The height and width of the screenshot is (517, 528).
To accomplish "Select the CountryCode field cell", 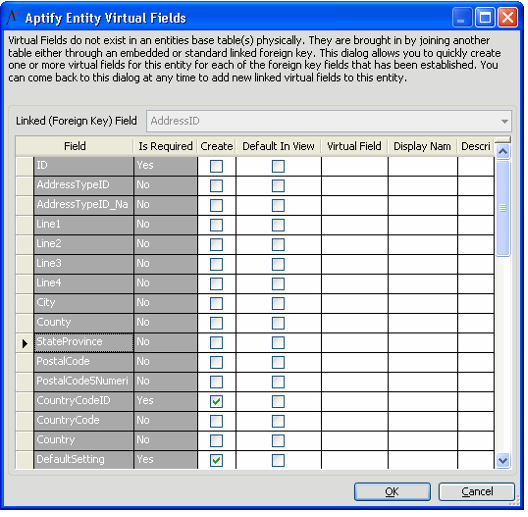I will click(84, 421).
